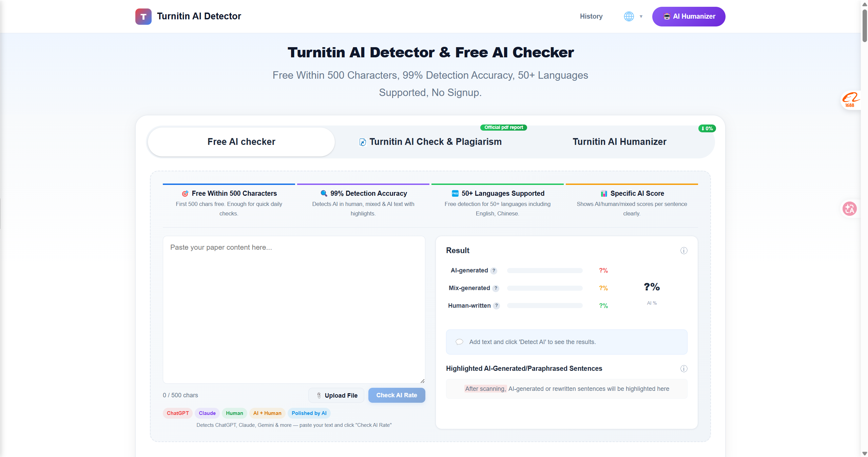Click the AI-generated progress bar

pos(545,270)
